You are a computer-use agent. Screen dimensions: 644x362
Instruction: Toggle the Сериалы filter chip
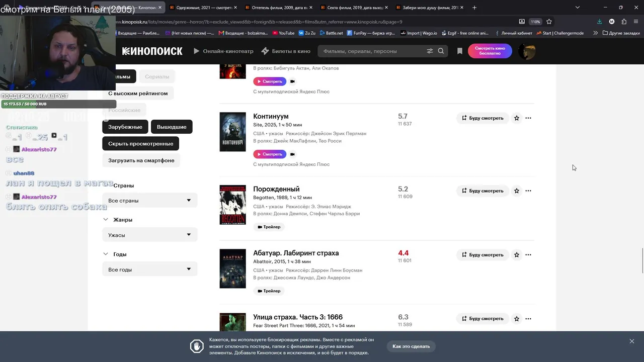click(x=157, y=76)
